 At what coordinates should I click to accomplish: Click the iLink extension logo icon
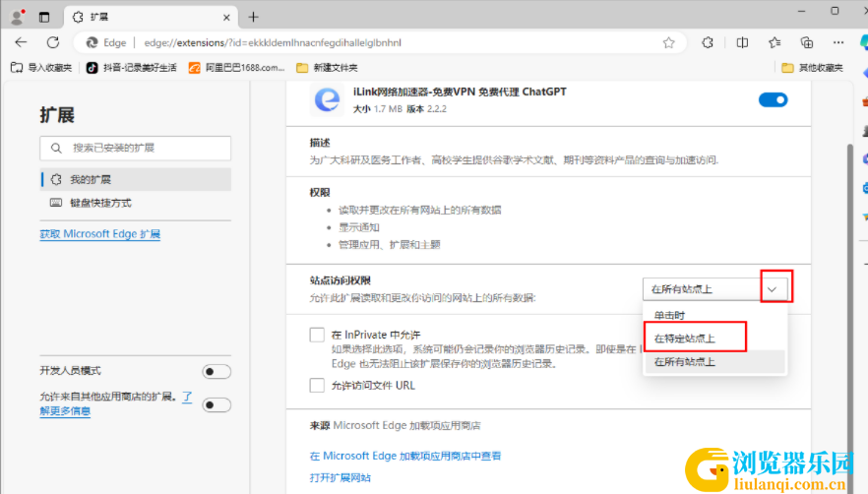pyautogui.click(x=327, y=100)
